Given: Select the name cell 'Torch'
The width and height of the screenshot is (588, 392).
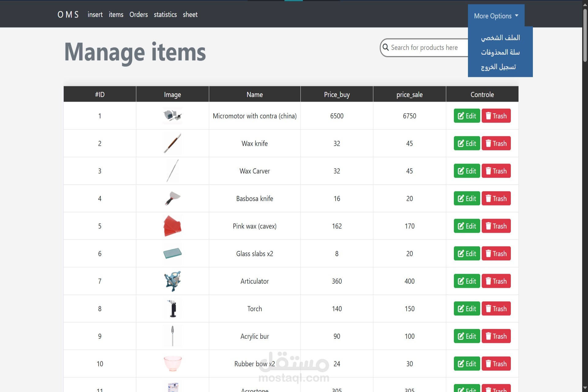Looking at the screenshot, I should click(255, 309).
